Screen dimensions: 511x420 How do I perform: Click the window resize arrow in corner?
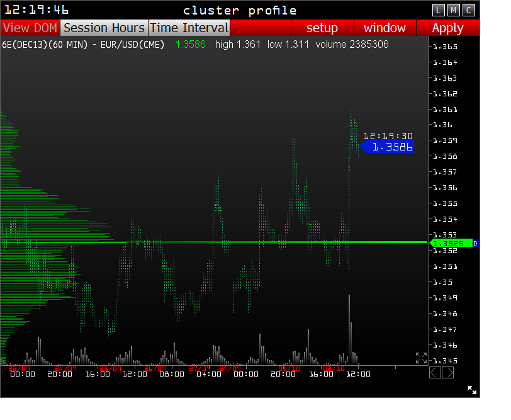point(472,390)
